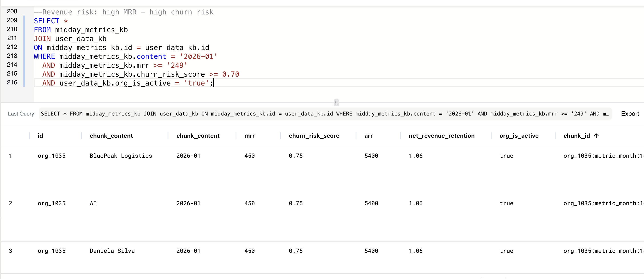Sort by the mrr column header
Image resolution: width=644 pixels, height=279 pixels.
(x=249, y=136)
